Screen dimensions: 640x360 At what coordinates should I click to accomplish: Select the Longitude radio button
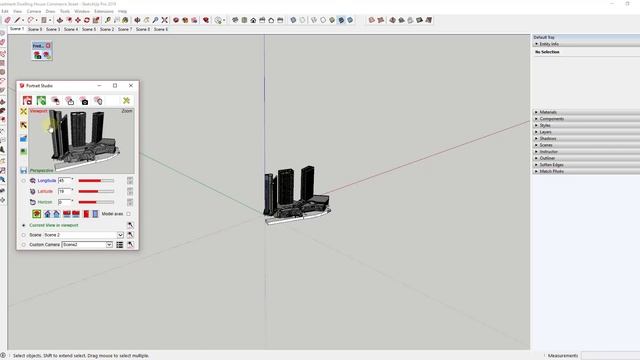23,180
